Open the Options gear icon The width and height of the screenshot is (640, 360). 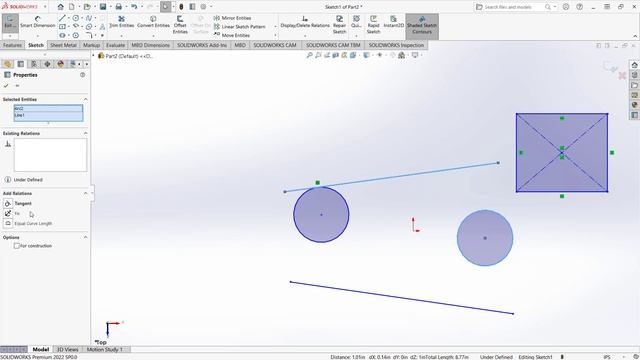pos(203,7)
